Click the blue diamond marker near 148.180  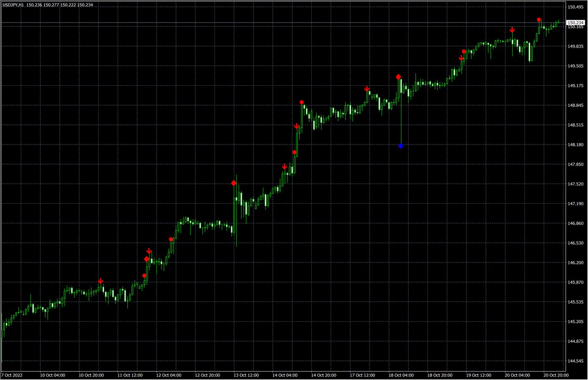click(x=401, y=146)
